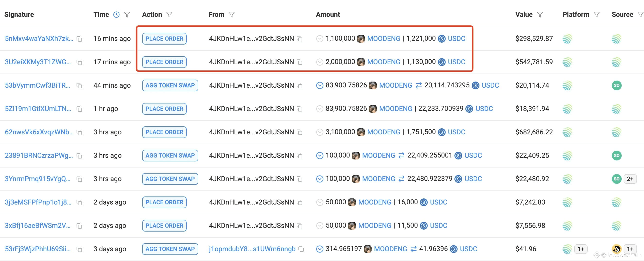
Task: Open transaction signature 3U2eiXKMy3T1ZWG...
Action: [x=38, y=62]
